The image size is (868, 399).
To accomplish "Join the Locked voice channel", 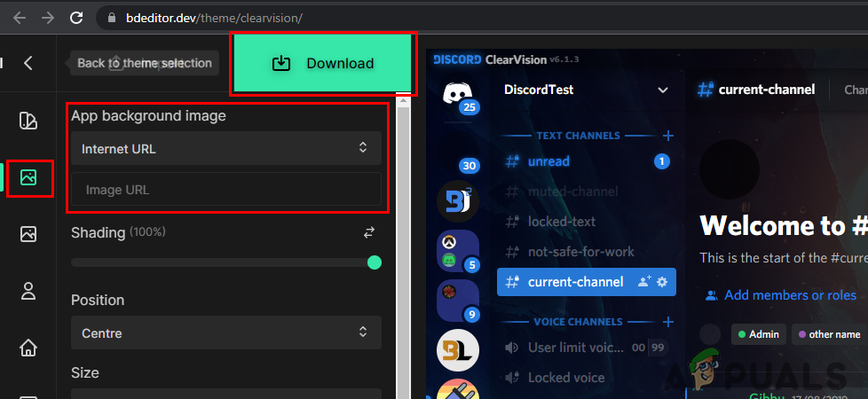I will [x=587, y=378].
